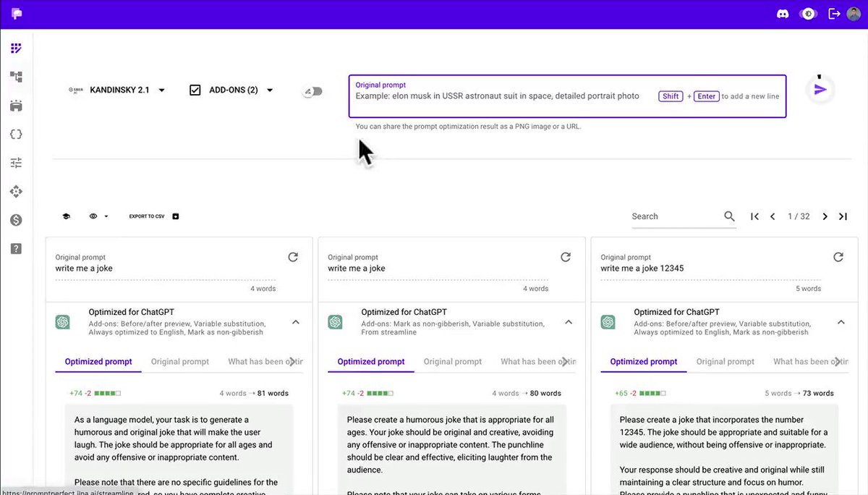Image resolution: width=868 pixels, height=495 pixels.
Task: Click the search magnifier icon
Action: (729, 216)
